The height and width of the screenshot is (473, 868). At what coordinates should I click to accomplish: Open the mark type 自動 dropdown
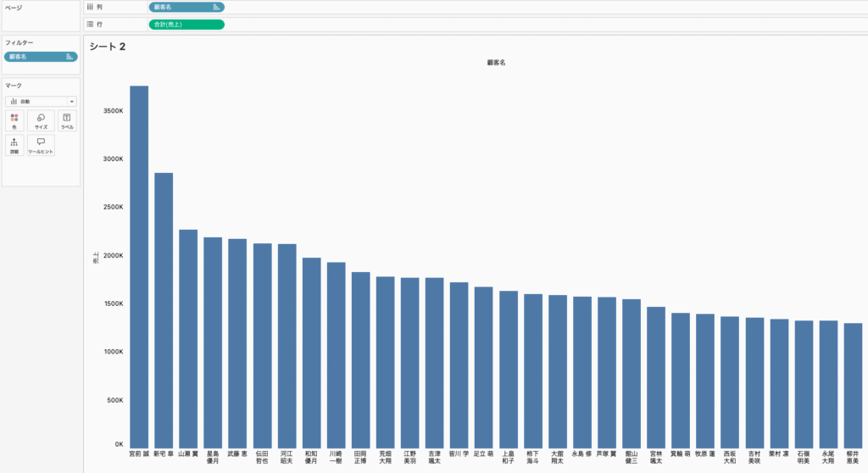pos(38,101)
